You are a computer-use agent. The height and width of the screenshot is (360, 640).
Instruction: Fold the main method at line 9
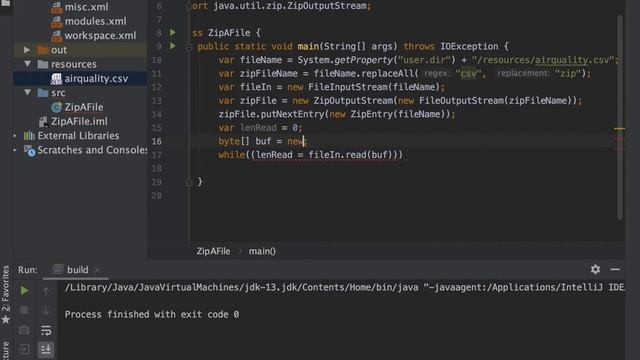(x=189, y=47)
